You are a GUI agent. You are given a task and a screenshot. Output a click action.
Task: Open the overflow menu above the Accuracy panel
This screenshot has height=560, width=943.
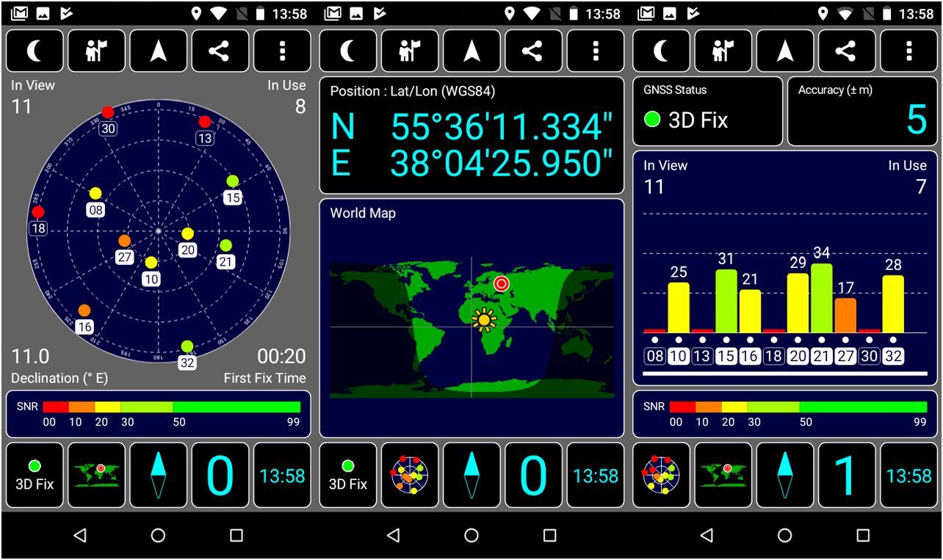(908, 51)
